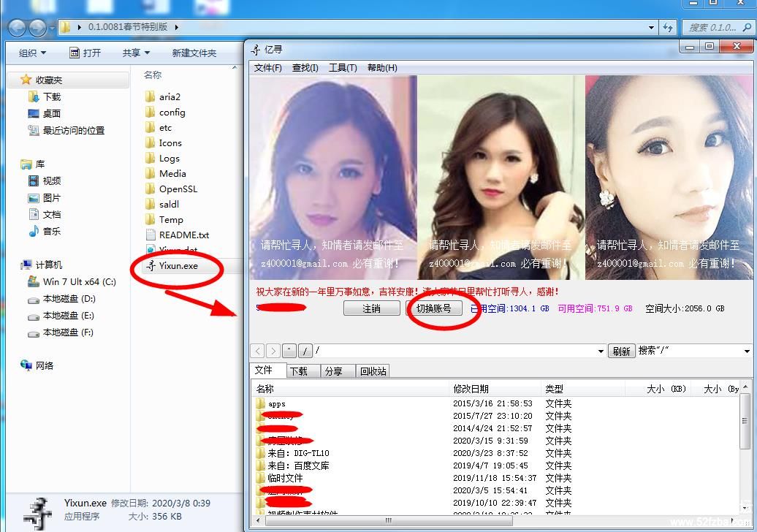Click the 切换账号 button
Screen dimensions: 757x532
tap(434, 308)
